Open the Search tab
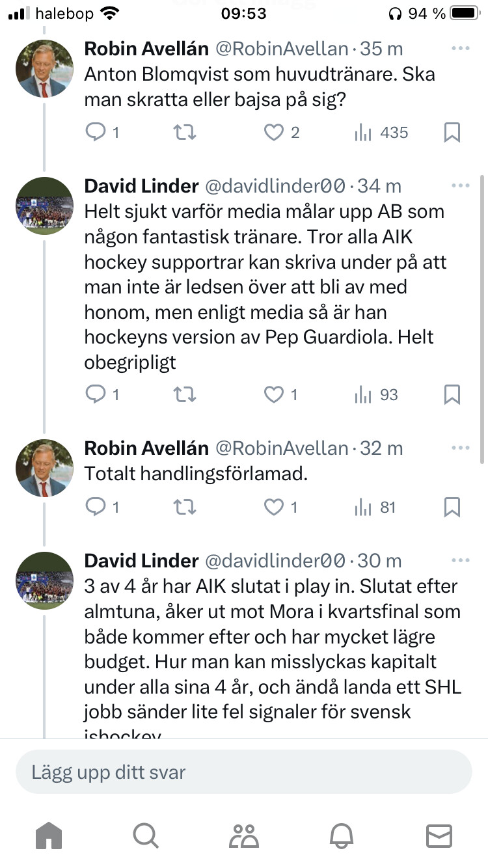This screenshot has height=868, width=488. click(x=146, y=836)
